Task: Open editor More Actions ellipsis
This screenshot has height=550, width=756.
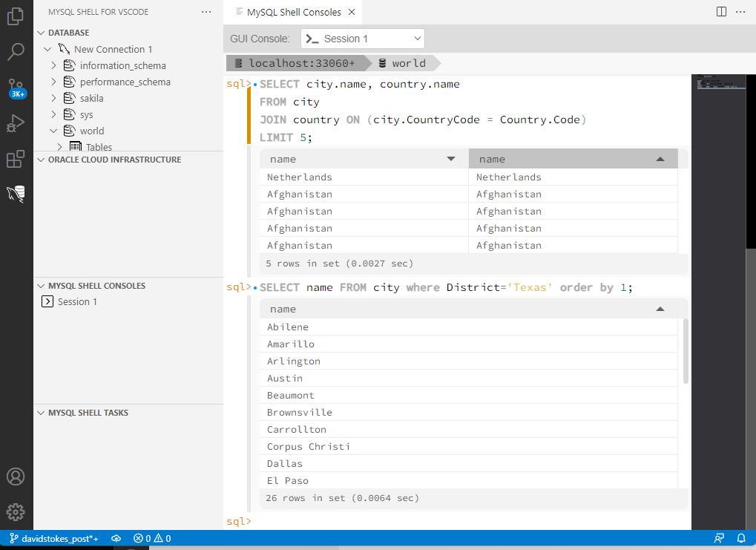Action: point(740,12)
